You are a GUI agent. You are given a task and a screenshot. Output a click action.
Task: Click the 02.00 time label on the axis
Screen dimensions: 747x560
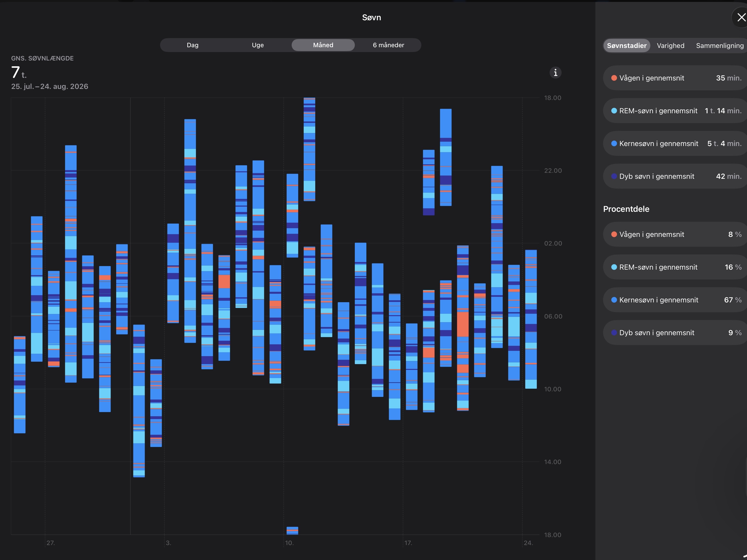553,243
